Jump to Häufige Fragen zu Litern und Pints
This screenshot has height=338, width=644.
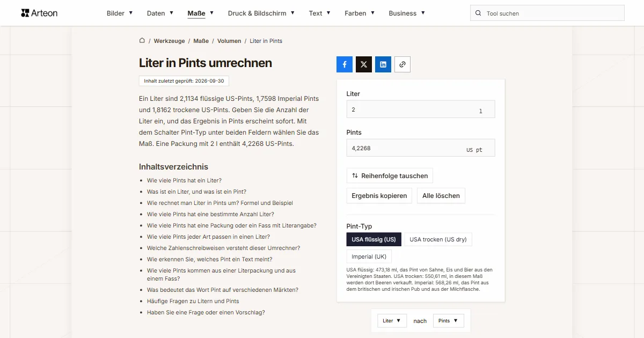pyautogui.click(x=193, y=301)
